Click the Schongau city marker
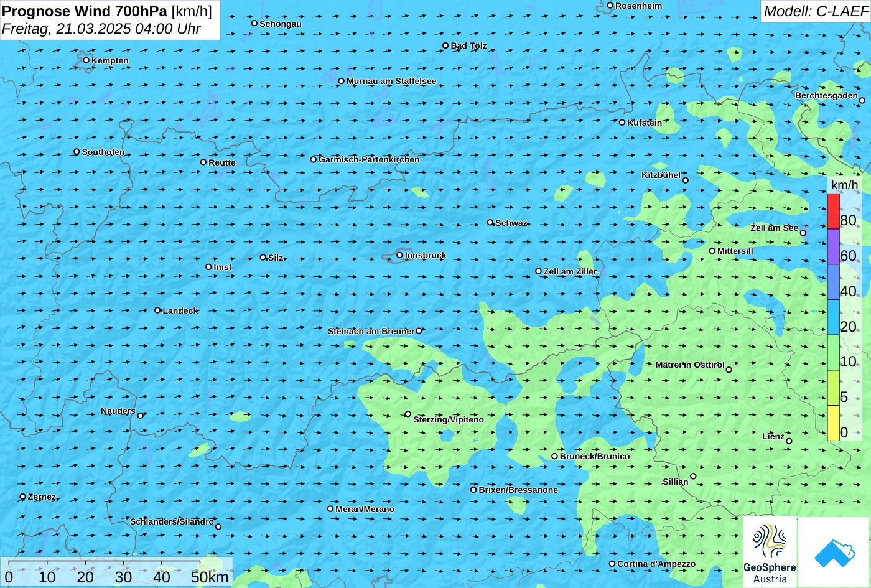This screenshot has width=871, height=588. click(x=254, y=23)
